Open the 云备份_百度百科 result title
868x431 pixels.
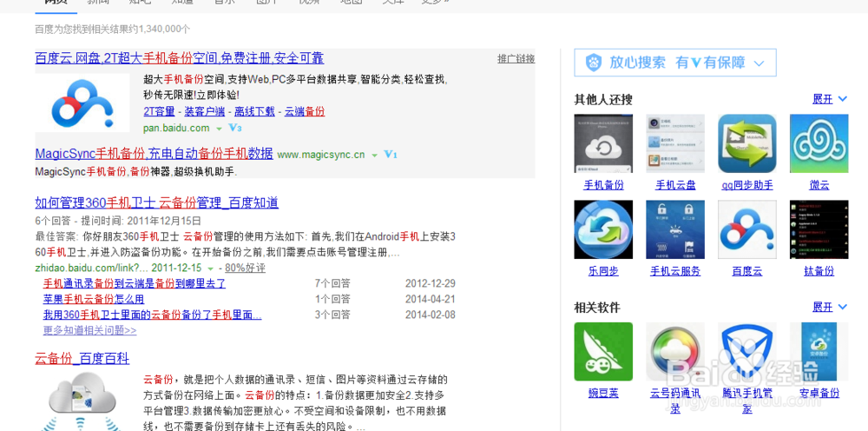tap(82, 358)
